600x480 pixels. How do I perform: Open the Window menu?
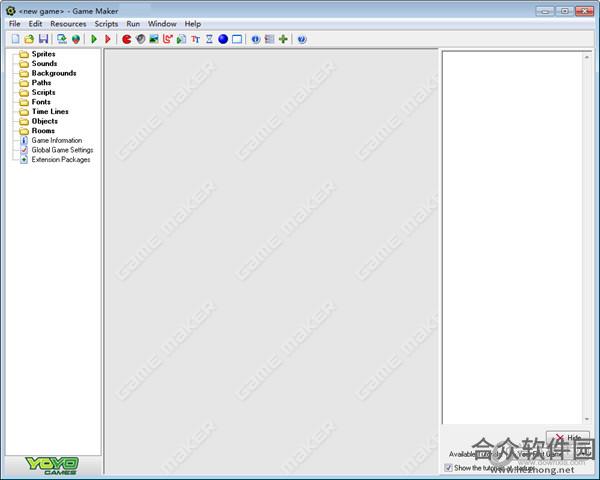(162, 24)
